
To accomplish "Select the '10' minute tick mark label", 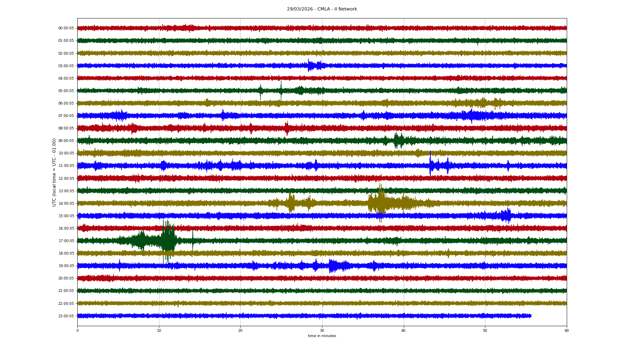I will click(x=159, y=331).
